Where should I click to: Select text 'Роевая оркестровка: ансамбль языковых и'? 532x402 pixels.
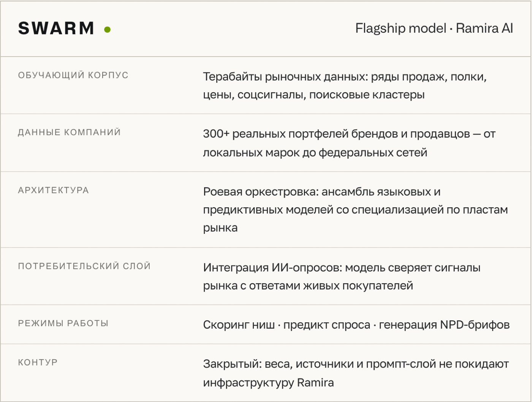tap(321, 192)
